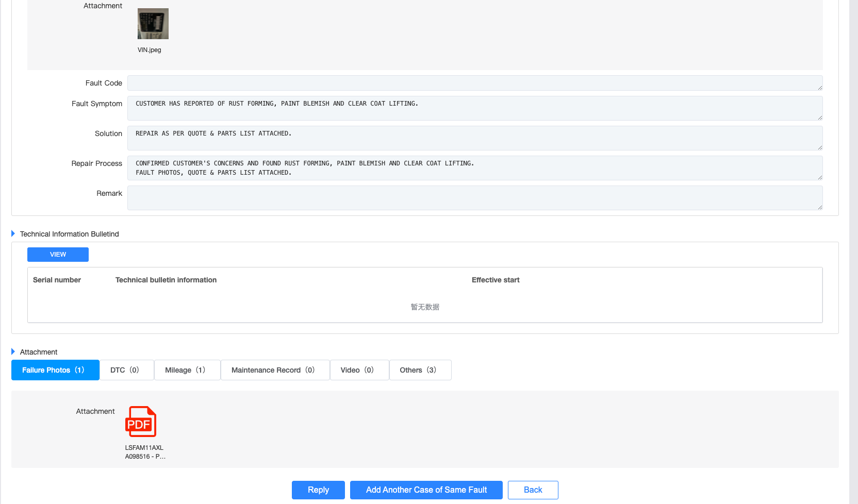Click the empty Remark field
The height and width of the screenshot is (504, 858).
pos(474,198)
